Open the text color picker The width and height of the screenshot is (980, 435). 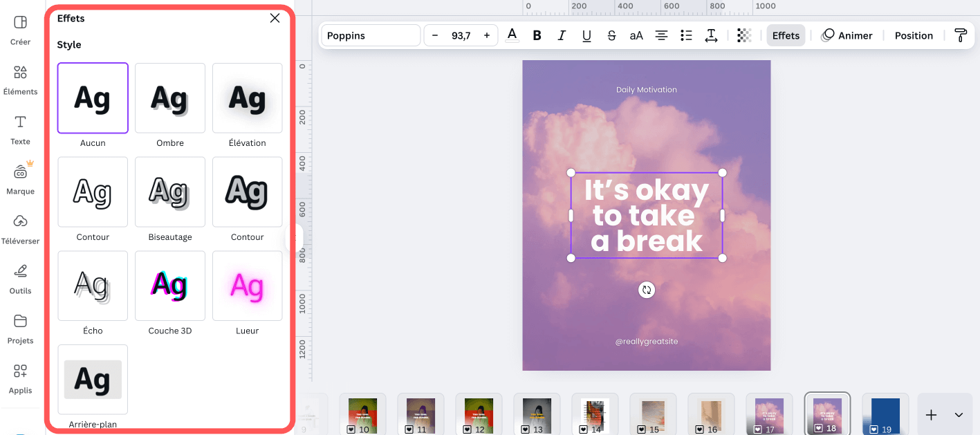[x=512, y=35]
